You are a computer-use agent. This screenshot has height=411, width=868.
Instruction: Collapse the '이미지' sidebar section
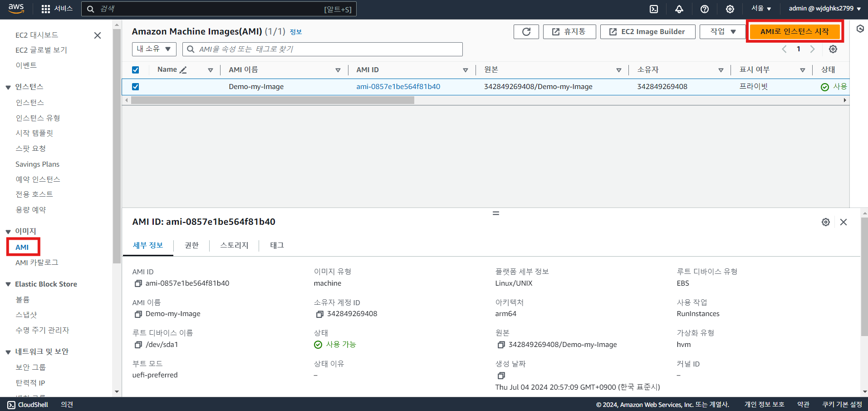8,232
